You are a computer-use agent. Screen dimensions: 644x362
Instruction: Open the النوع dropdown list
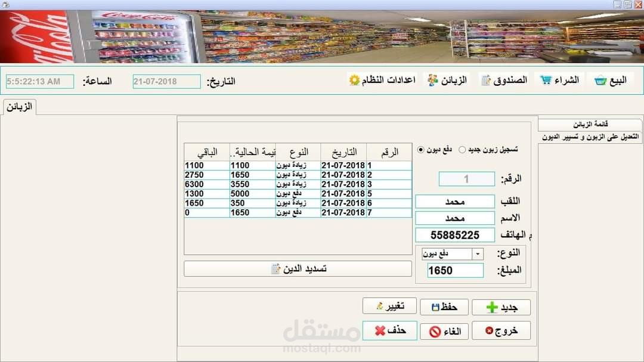451,253
